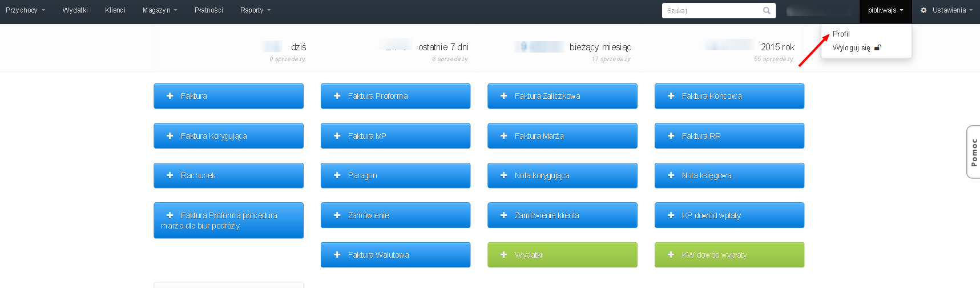The image size is (980, 288).
Task: Click the plus icon on Faktura button
Action: [x=170, y=96]
